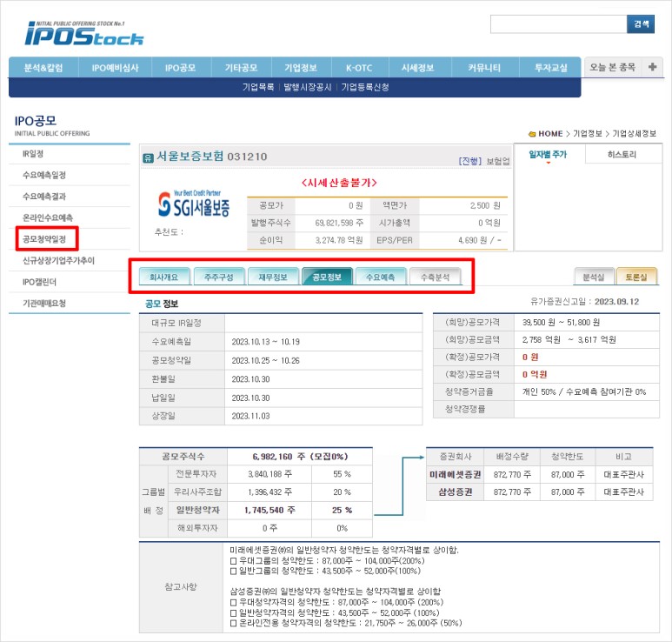
Task: Click the 검색 search button
Action: [641, 24]
